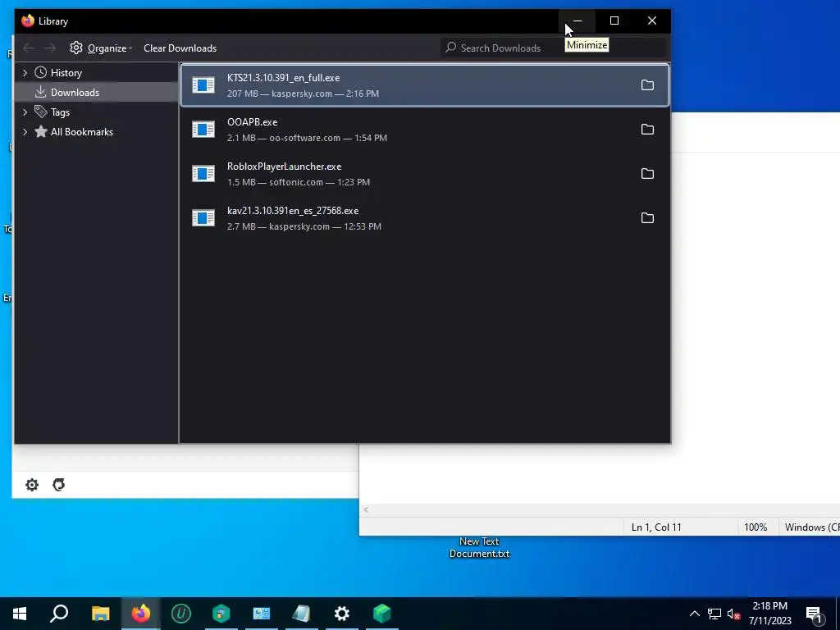This screenshot has width=840, height=630.
Task: Open the teal hexagon taskbar app
Action: click(x=221, y=614)
